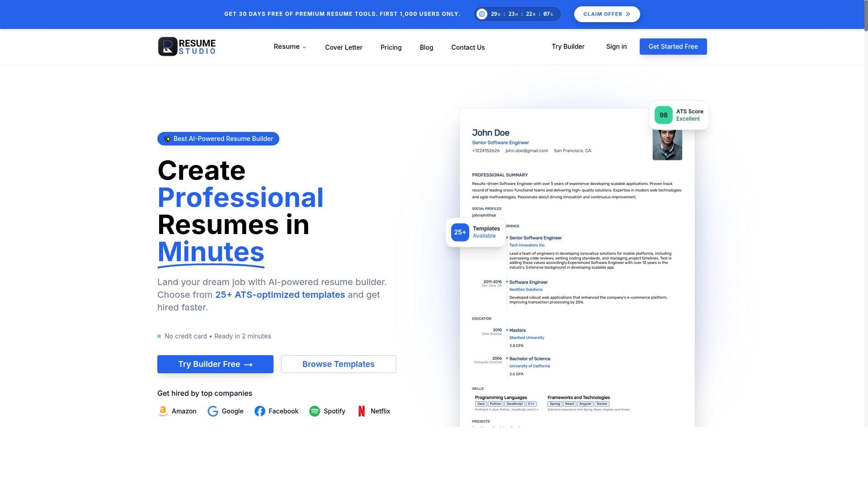This screenshot has width=868, height=488.
Task: Click the countdown timer clock icon
Action: 482,14
